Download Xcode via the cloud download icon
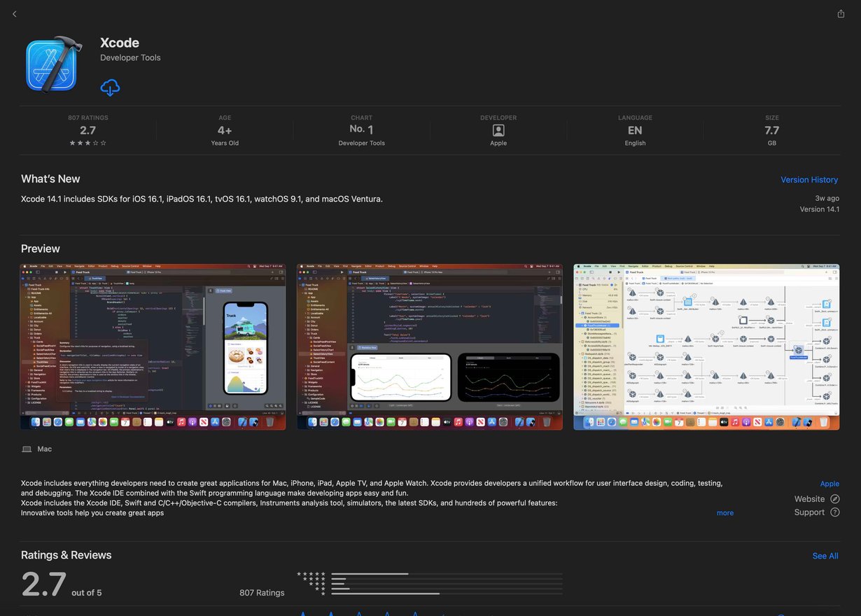Viewport: 861px width, 616px height. [110, 87]
